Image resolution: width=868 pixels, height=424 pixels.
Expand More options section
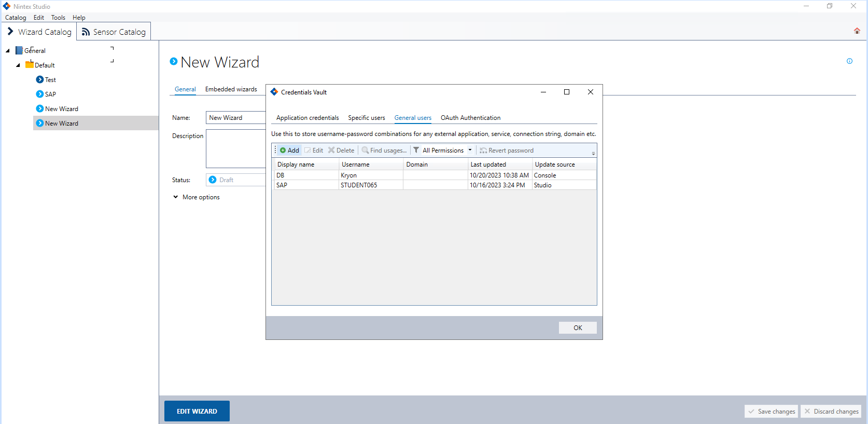(x=176, y=197)
